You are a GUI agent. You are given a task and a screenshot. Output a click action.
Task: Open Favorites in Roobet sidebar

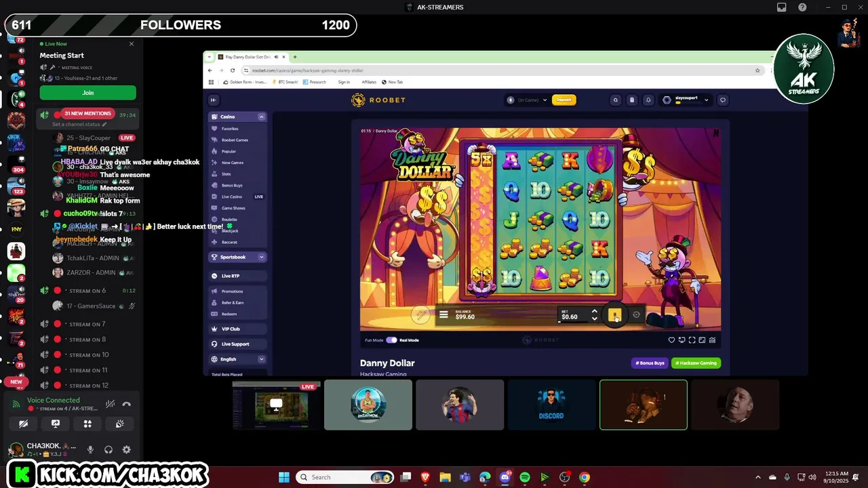[230, 129]
